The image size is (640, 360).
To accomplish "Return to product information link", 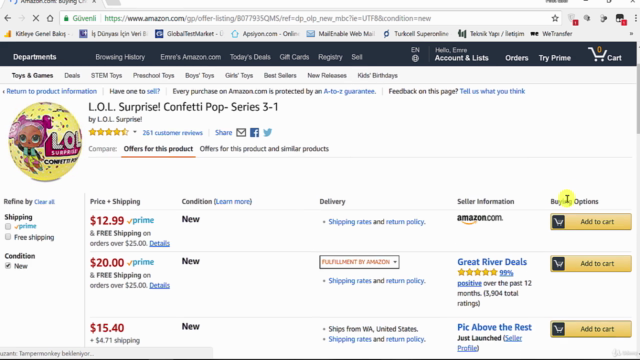I will [x=51, y=91].
